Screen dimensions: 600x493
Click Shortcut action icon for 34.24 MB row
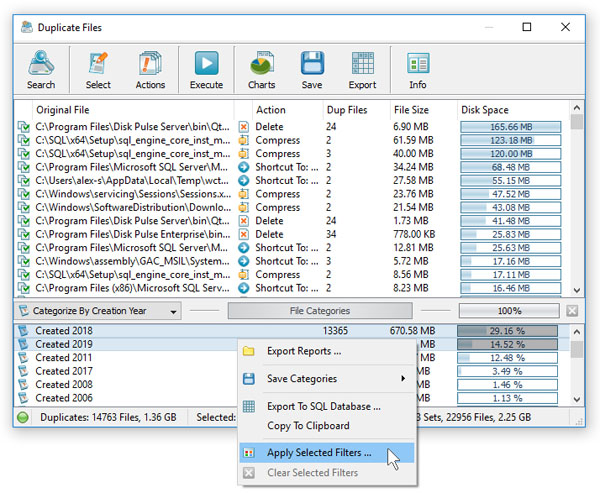(x=244, y=167)
